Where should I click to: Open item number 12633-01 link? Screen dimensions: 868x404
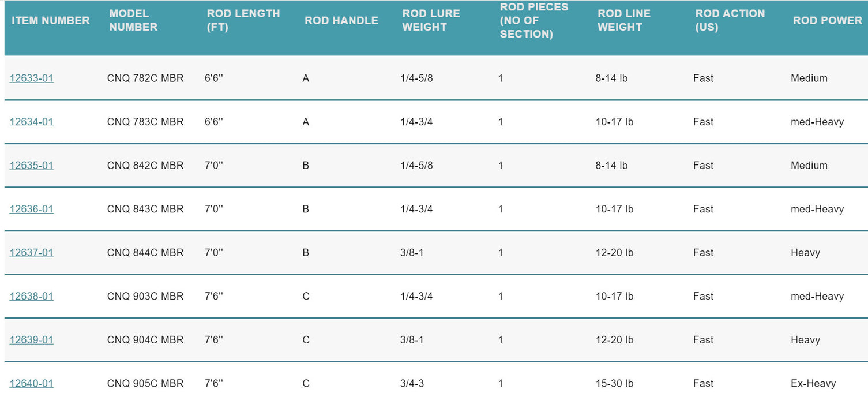pos(32,78)
